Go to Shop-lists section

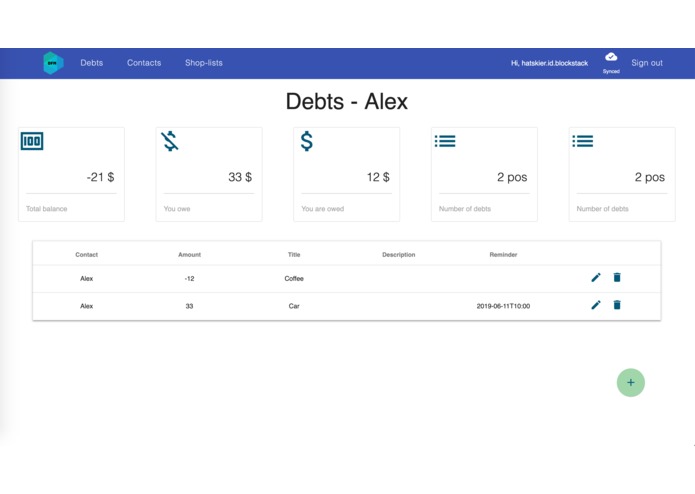pos(204,63)
